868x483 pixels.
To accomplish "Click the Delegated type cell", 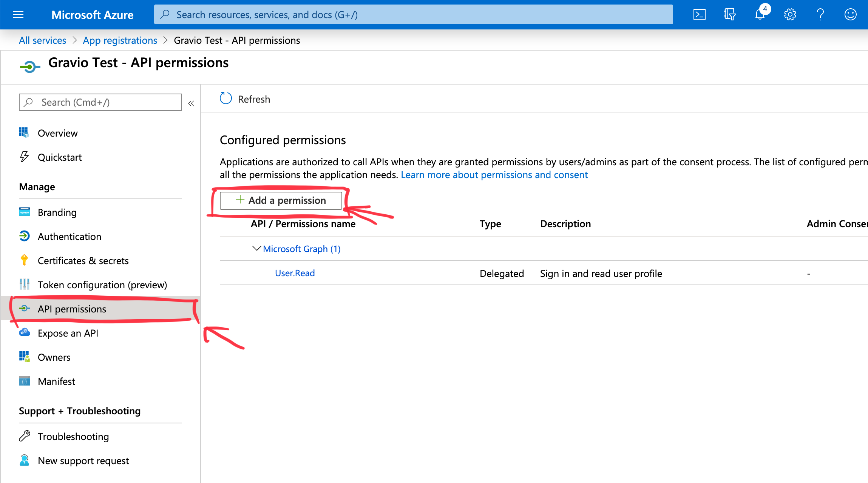I will pos(502,274).
